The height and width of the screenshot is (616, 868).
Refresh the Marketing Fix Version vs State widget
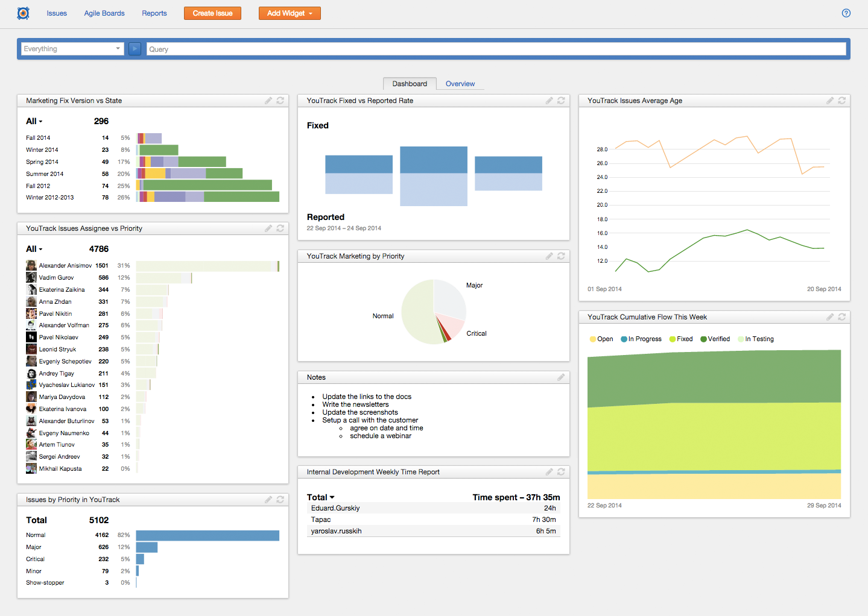280,101
